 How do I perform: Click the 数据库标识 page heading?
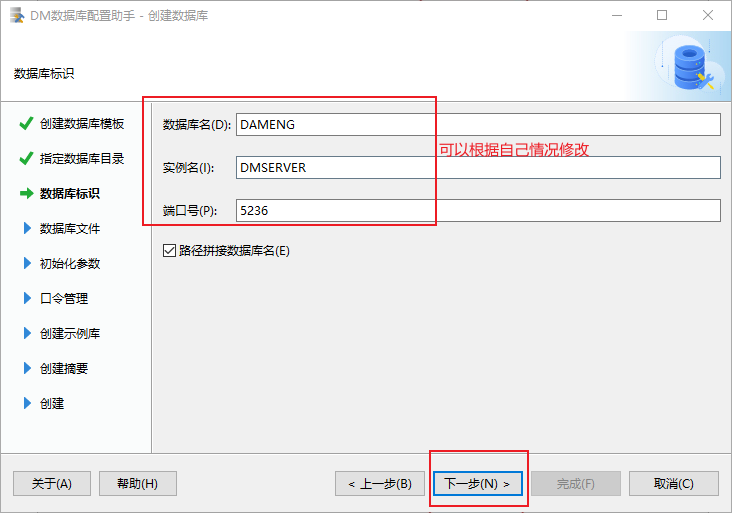[44, 74]
